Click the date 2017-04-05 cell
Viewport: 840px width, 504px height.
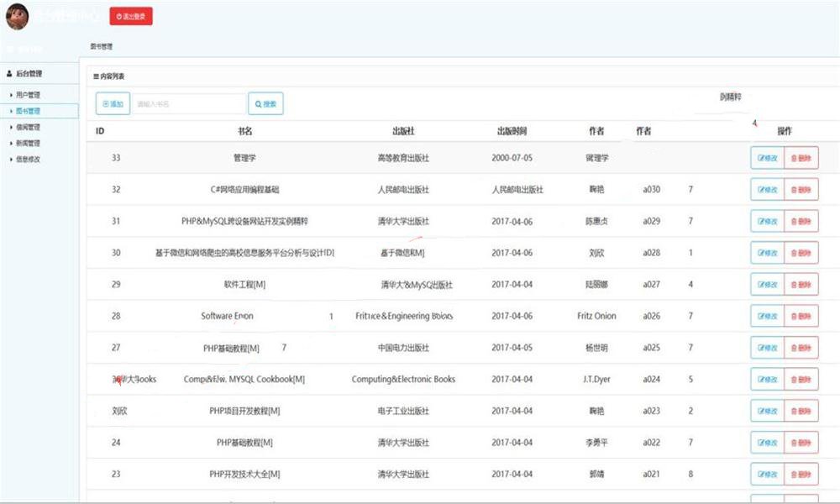tap(512, 348)
